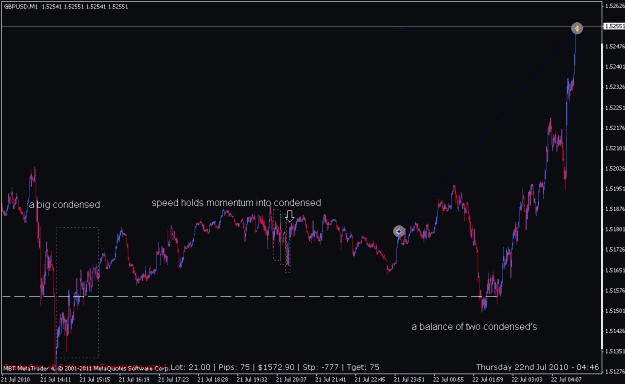This screenshot has width=625, height=384.
Task: Click the 1.52176 price axis label
Action: (615, 128)
